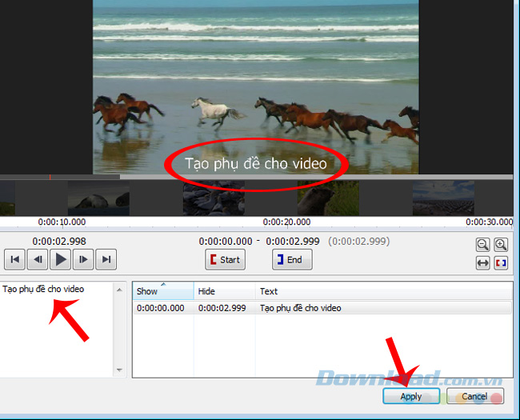Screen dimensions: 520x420
Task: Click the 0:00:30.000 ruler mark
Action: (x=490, y=222)
